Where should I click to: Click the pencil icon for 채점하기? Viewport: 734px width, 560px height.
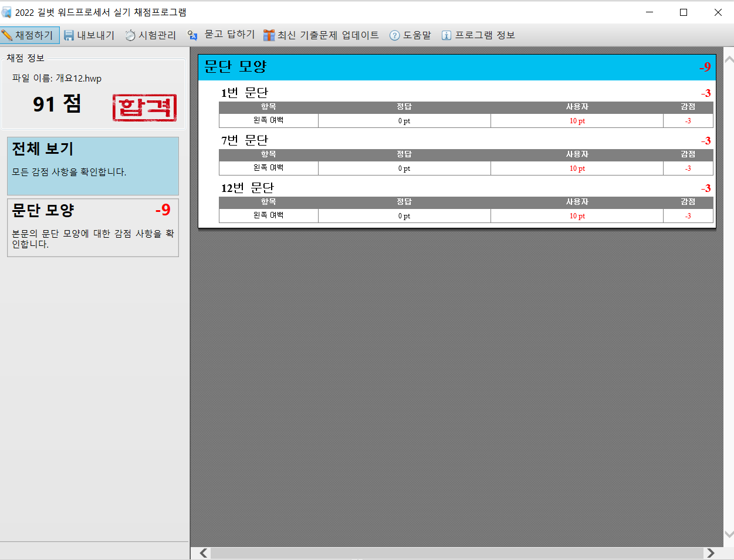pyautogui.click(x=7, y=35)
